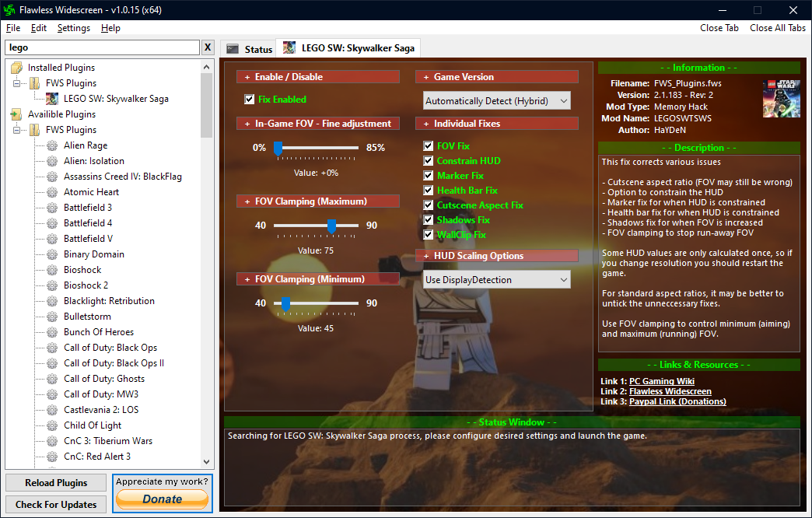Image resolution: width=812 pixels, height=518 pixels.
Task: Click the gear icon beside Blacklight: Retribution
Action: (x=52, y=301)
